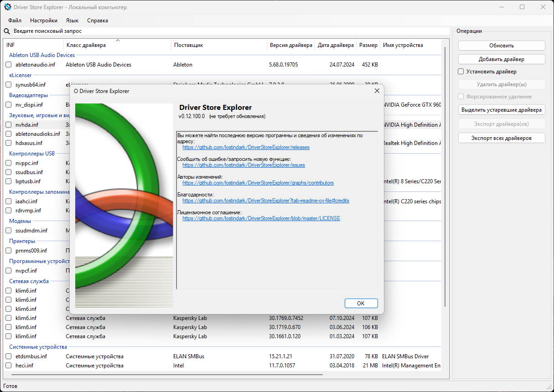Close the About Driver Store Explorer dialog
The width and height of the screenshot is (554, 392).
tap(377, 91)
